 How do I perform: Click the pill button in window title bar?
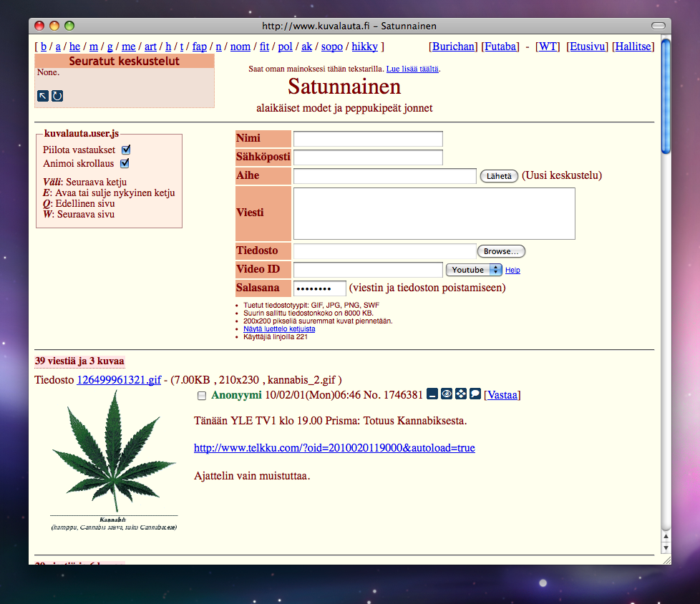658,26
